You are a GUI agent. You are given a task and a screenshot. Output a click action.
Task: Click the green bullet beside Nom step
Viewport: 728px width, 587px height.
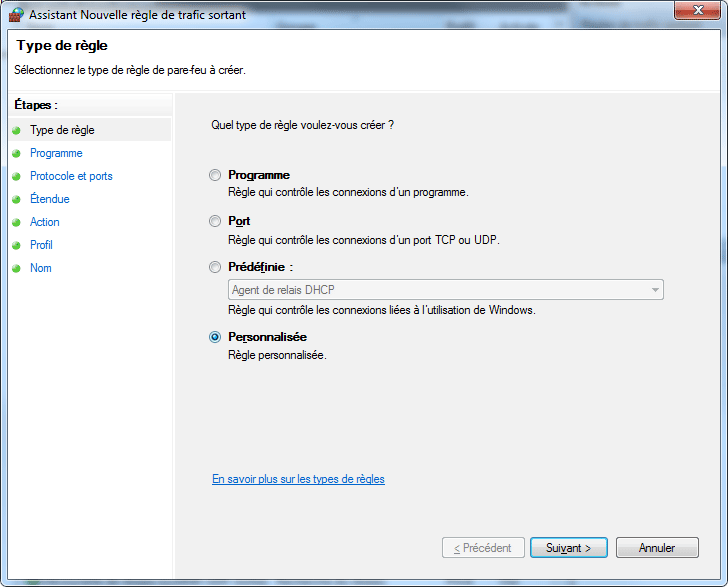coord(16,268)
